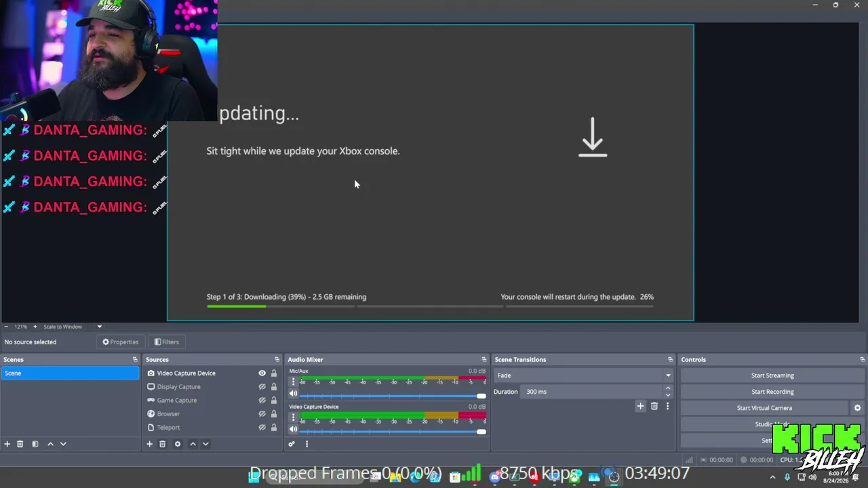The height and width of the screenshot is (488, 868).
Task: Show the Display Capture source
Action: 262,387
